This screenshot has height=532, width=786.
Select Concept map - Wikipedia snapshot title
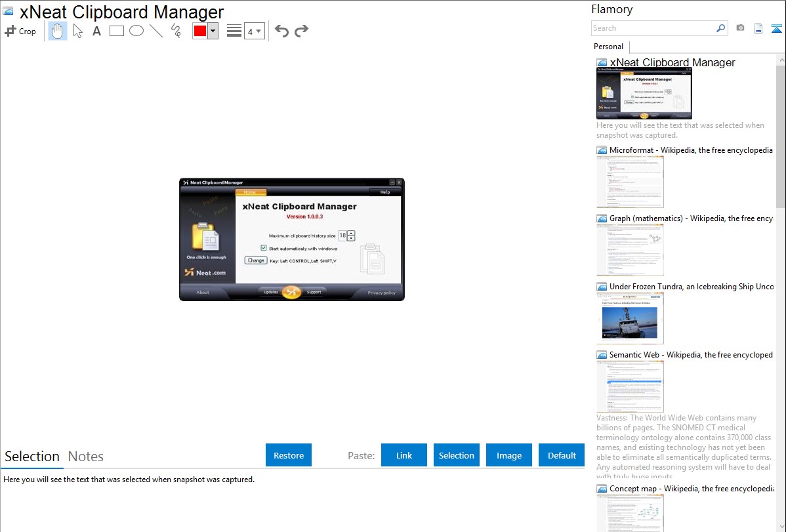(x=692, y=488)
